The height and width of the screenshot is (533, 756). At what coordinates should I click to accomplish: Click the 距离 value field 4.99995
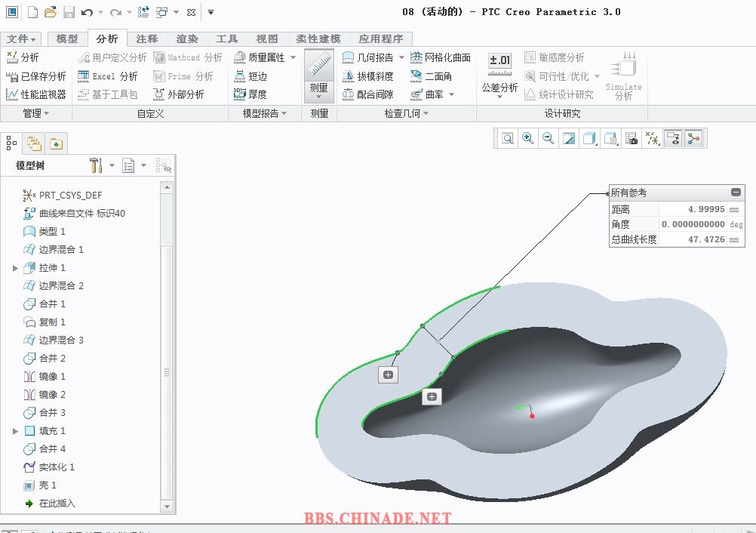click(x=694, y=209)
